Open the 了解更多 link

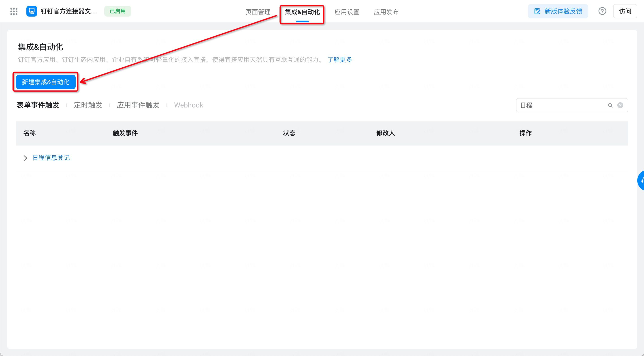coord(339,60)
